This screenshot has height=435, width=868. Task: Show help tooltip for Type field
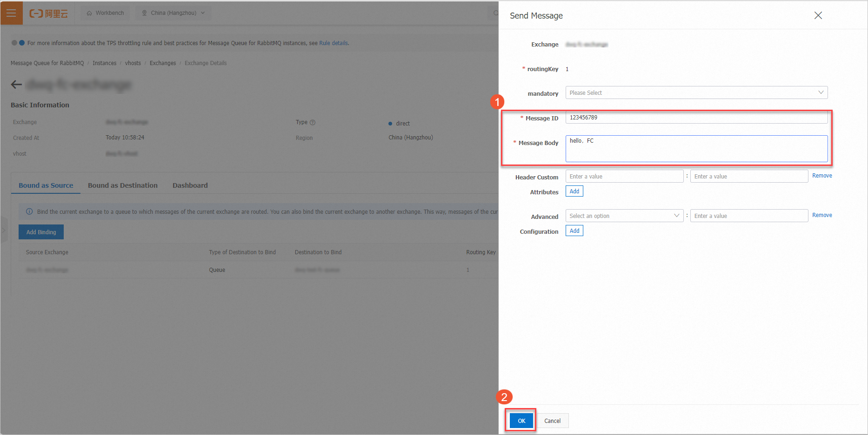pyautogui.click(x=313, y=123)
